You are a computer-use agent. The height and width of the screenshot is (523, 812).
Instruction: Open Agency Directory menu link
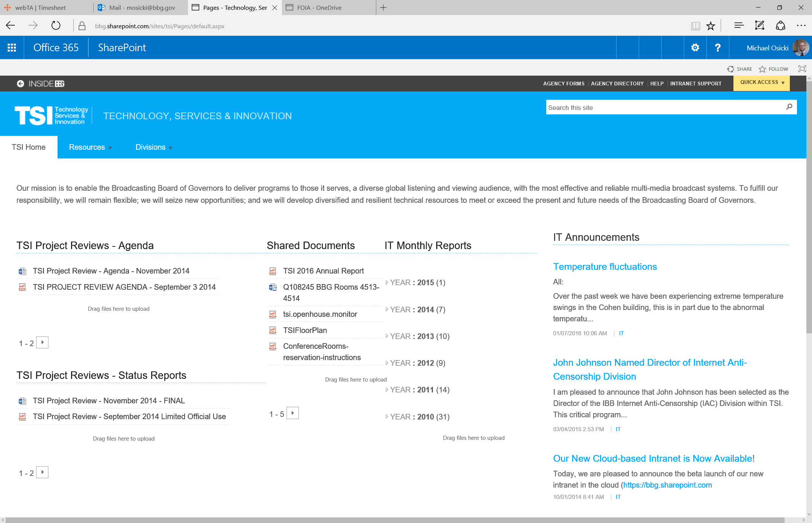(x=617, y=84)
